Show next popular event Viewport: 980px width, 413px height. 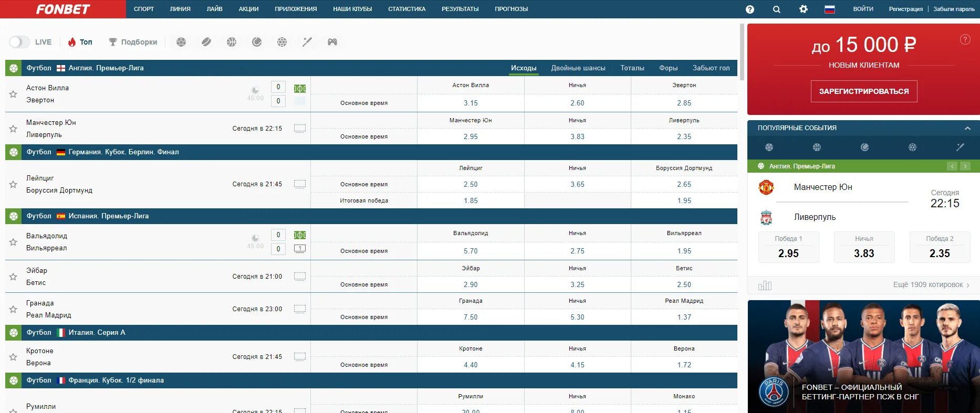[x=965, y=166]
